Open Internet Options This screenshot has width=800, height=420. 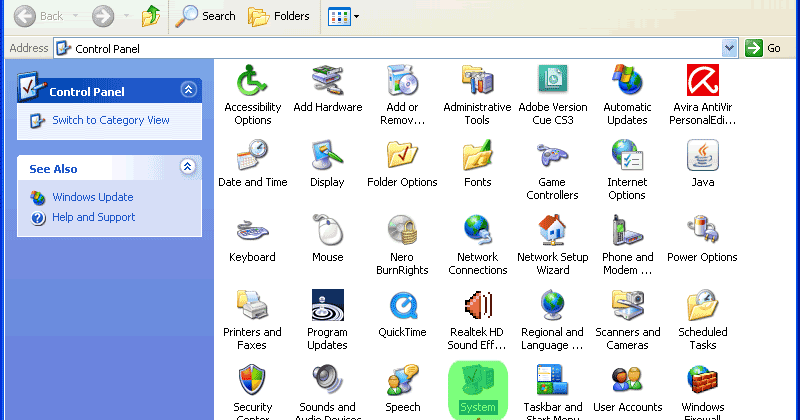point(627,170)
